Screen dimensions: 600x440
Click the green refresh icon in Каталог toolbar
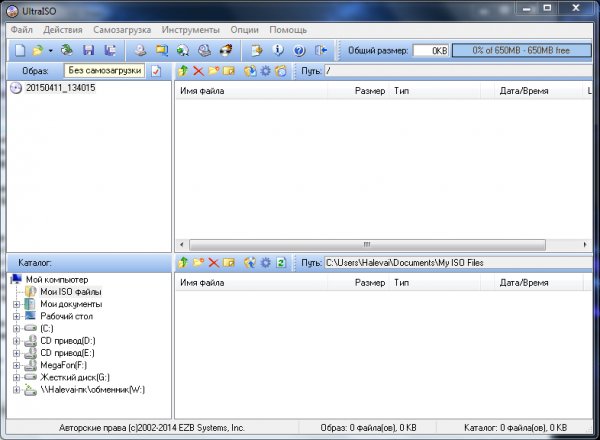pos(281,262)
